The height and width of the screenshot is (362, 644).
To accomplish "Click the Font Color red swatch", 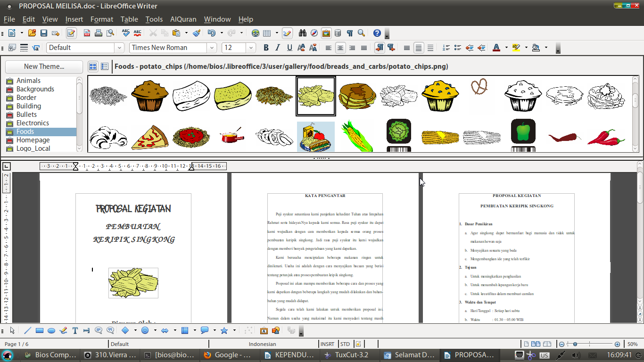I will coord(496,48).
